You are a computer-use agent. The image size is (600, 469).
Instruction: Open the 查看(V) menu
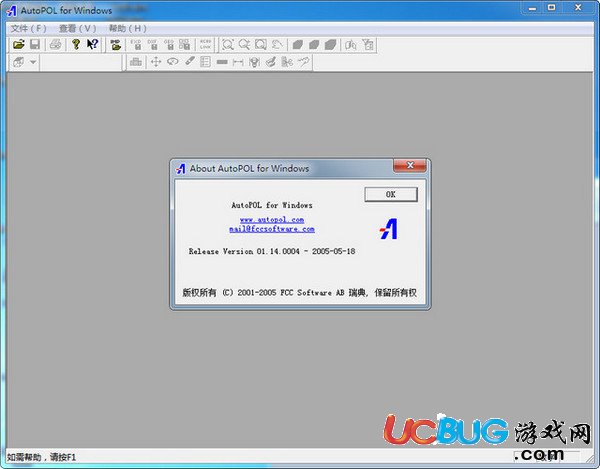[78, 28]
